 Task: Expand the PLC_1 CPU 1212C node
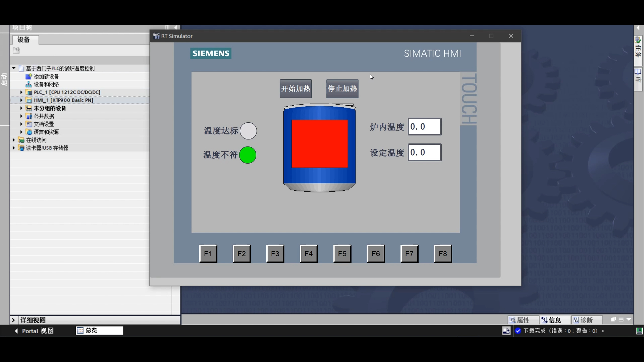(x=21, y=92)
